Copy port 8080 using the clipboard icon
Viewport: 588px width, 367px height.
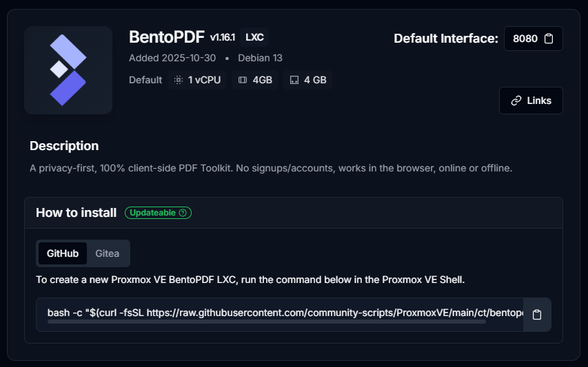tap(549, 39)
